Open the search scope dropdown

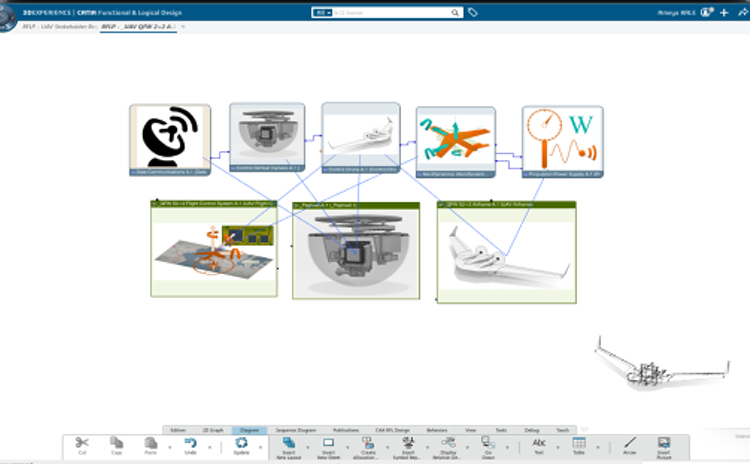point(322,12)
